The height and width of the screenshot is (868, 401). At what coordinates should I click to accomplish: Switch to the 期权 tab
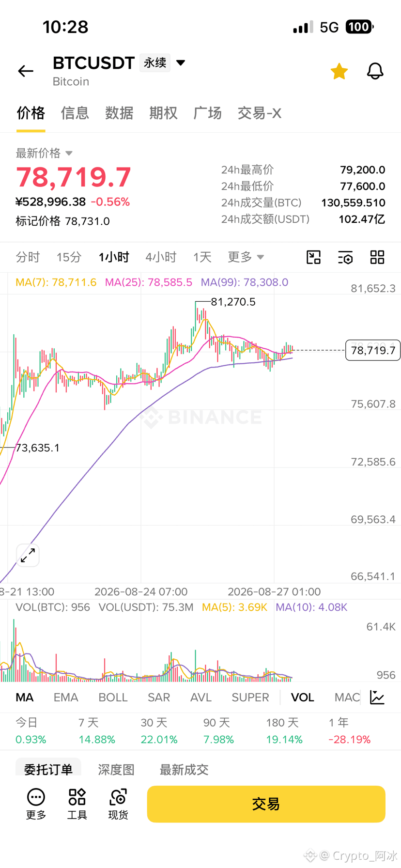pos(163,113)
